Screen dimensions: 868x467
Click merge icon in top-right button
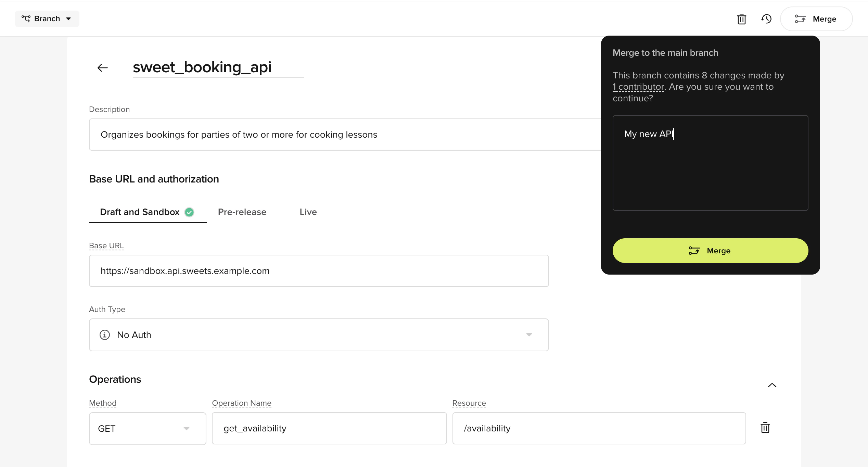coord(800,19)
